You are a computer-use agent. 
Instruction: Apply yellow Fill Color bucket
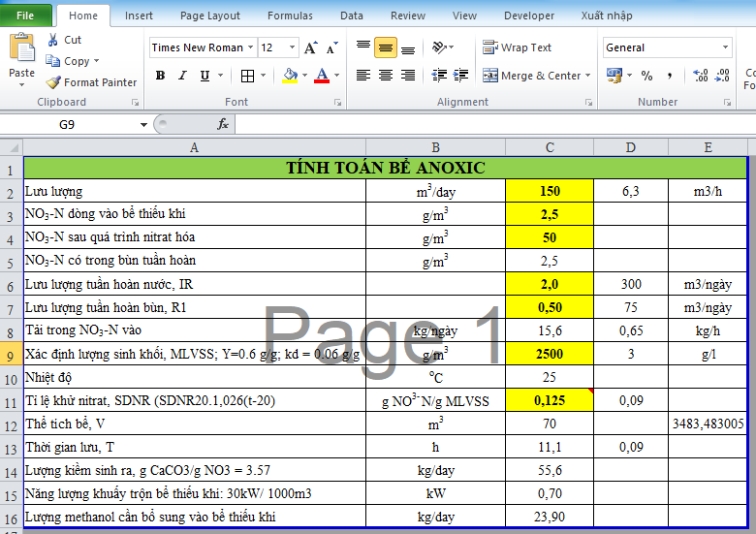[x=290, y=76]
